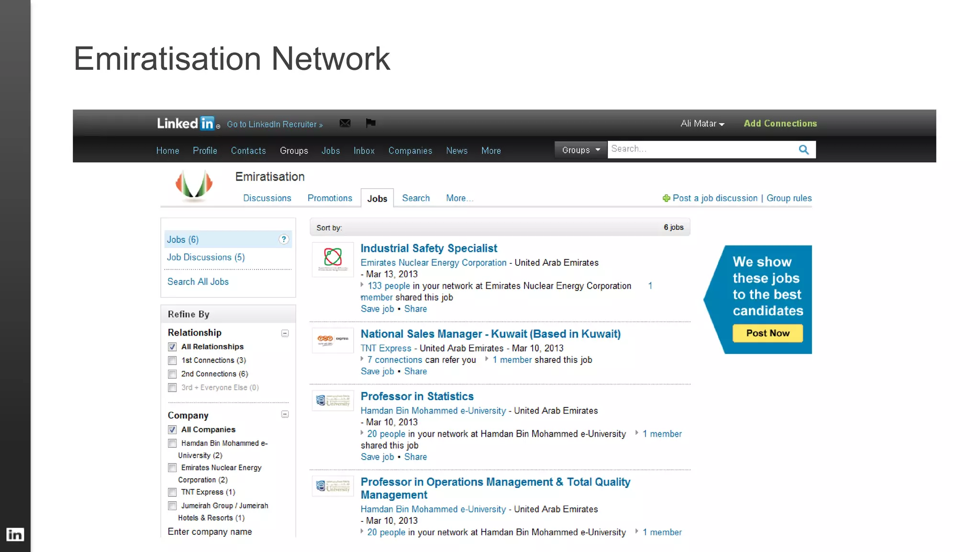Open Inbox in navigation bar

pos(364,150)
